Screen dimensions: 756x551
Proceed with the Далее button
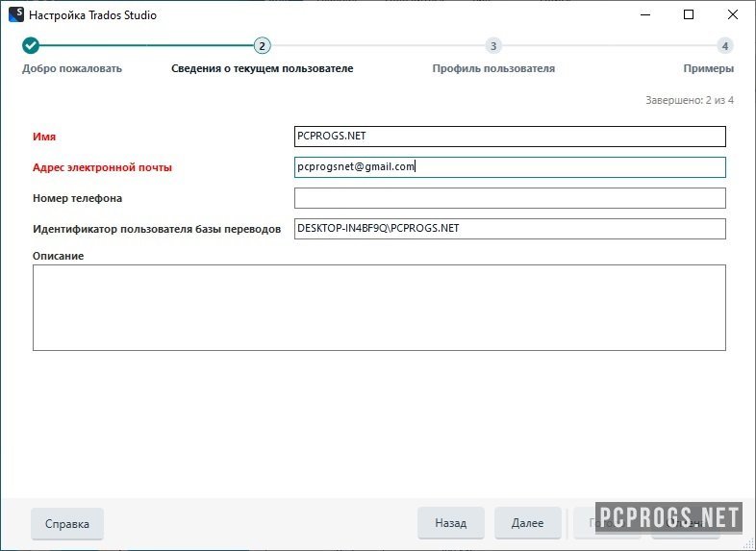527,524
